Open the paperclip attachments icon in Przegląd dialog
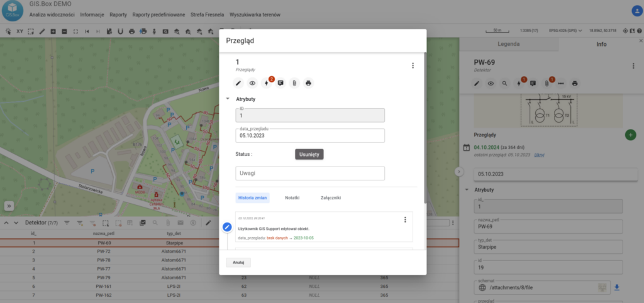The image size is (644, 303). [x=294, y=83]
